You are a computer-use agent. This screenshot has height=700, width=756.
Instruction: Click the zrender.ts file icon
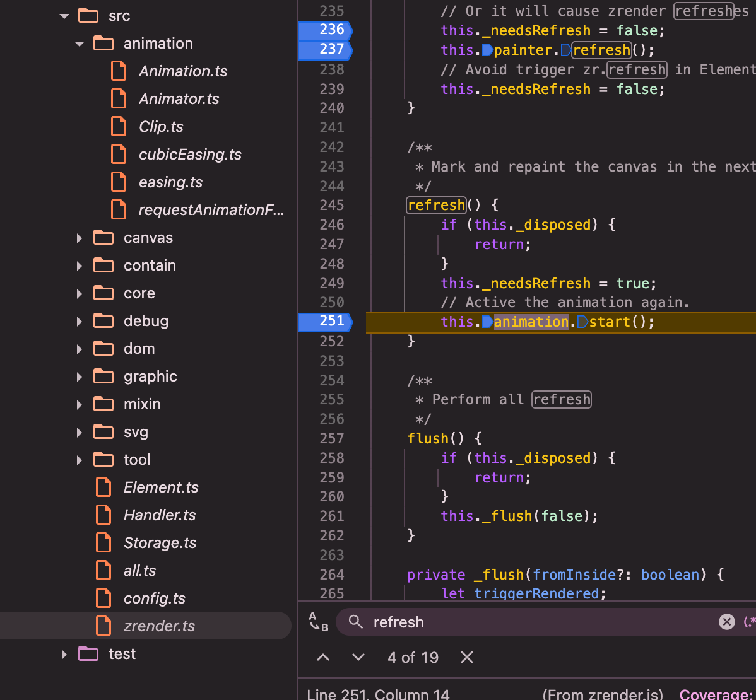click(103, 626)
